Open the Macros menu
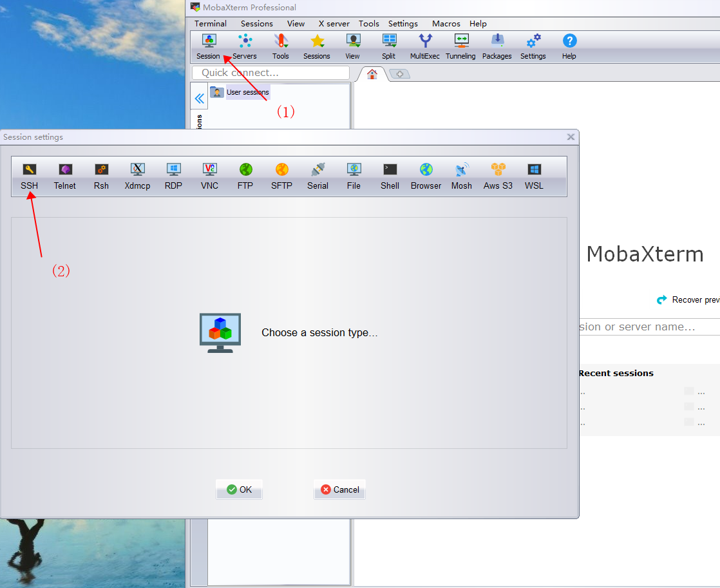This screenshot has height=588, width=720. tap(446, 24)
